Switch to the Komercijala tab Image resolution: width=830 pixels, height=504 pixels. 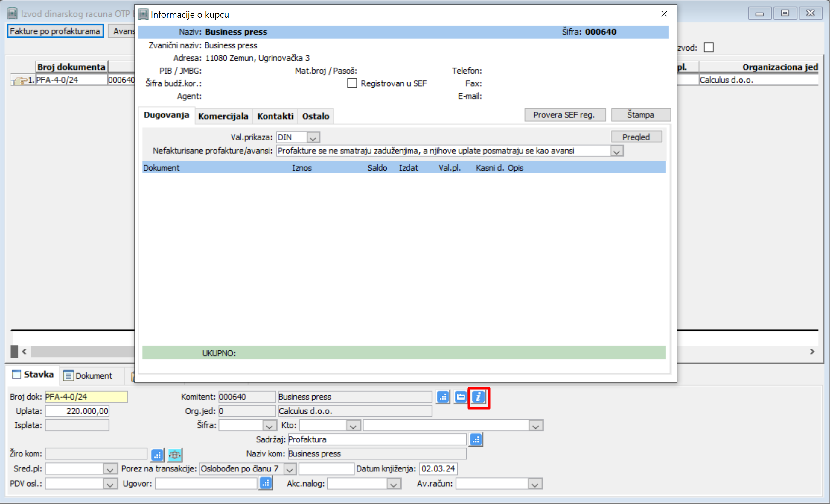[223, 116]
